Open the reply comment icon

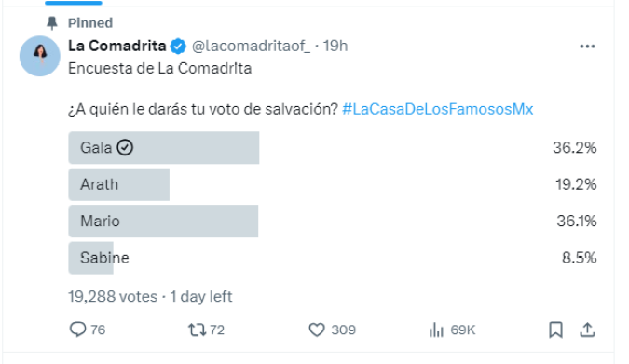pos(77,330)
